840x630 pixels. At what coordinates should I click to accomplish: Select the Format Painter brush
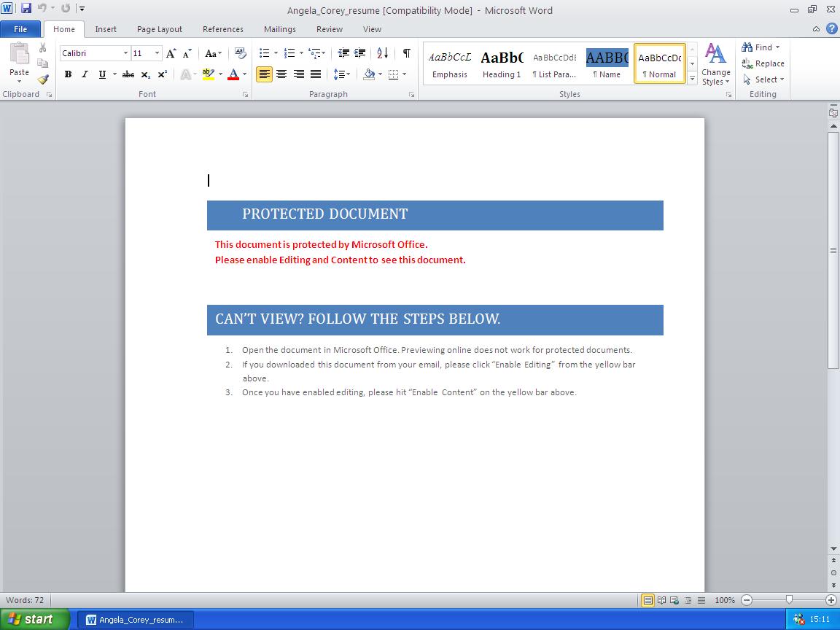click(43, 79)
